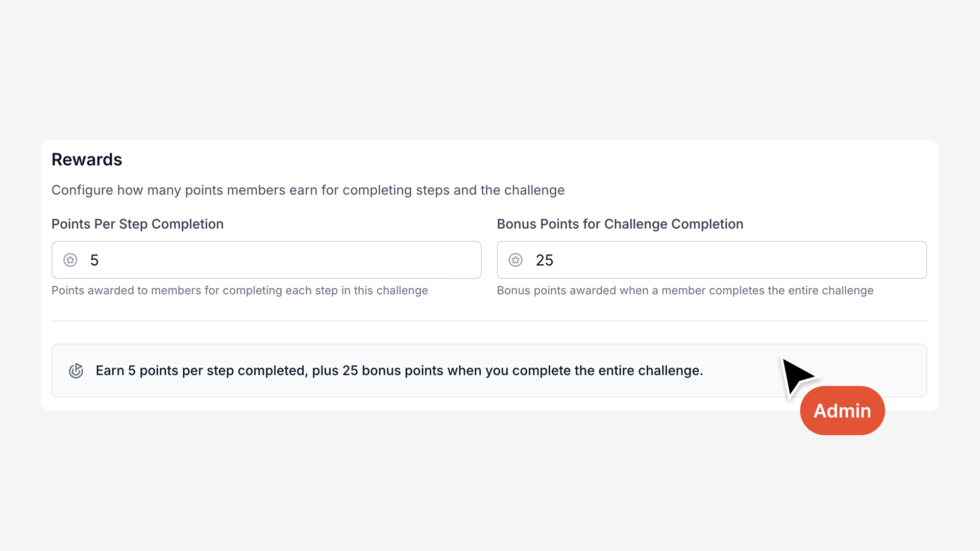Click the 'Points Per Step Completion' label
The width and height of the screenshot is (980, 551).
(137, 224)
